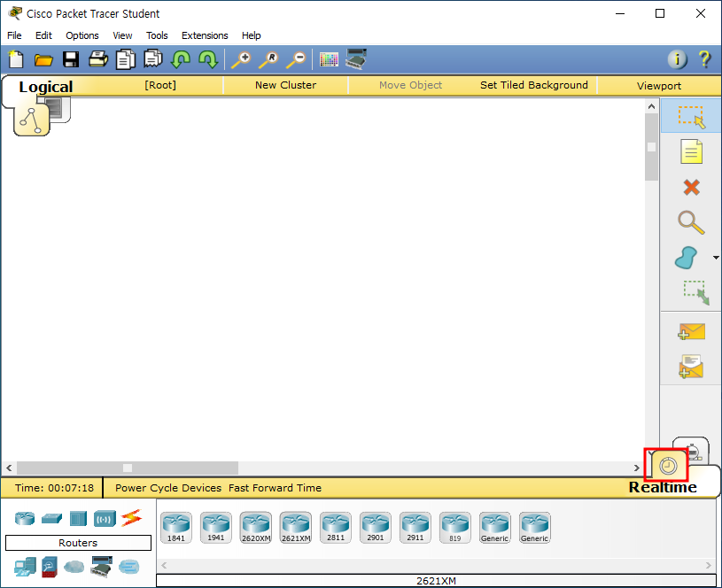The height and width of the screenshot is (588, 722).
Task: Choose the Inspect magnifier tool
Action: pos(691,222)
